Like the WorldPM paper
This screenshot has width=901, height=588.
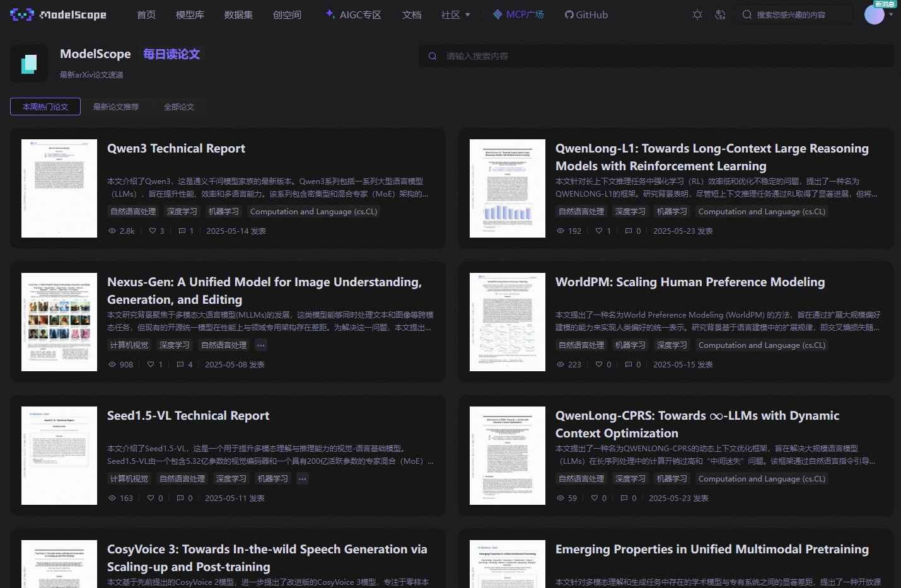coord(599,364)
